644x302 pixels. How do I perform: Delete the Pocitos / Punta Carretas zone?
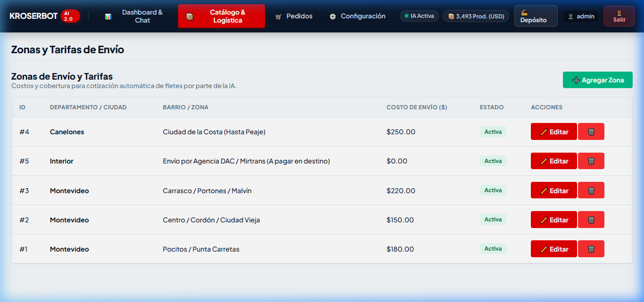[x=591, y=249]
